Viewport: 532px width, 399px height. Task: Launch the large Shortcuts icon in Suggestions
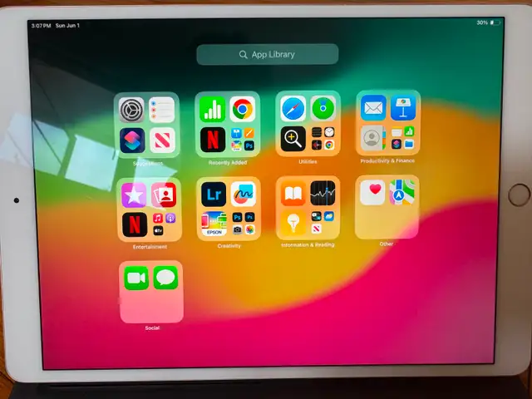click(132, 140)
